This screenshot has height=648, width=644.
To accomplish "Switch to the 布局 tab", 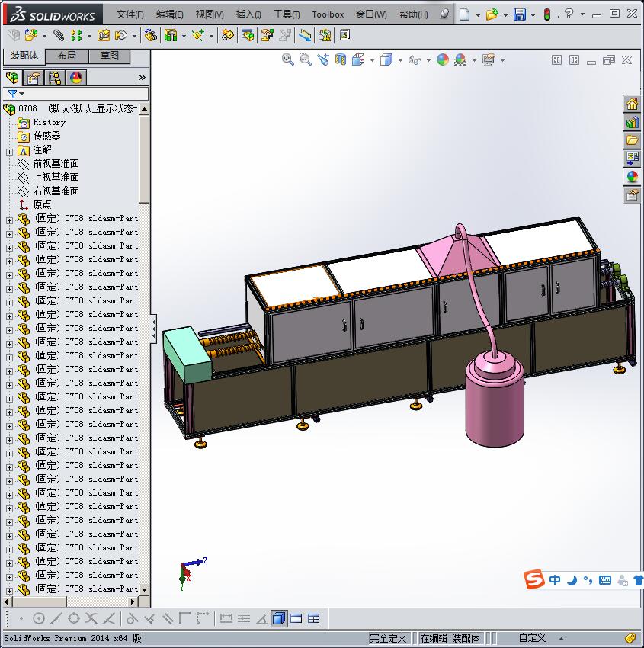I will pos(66,56).
